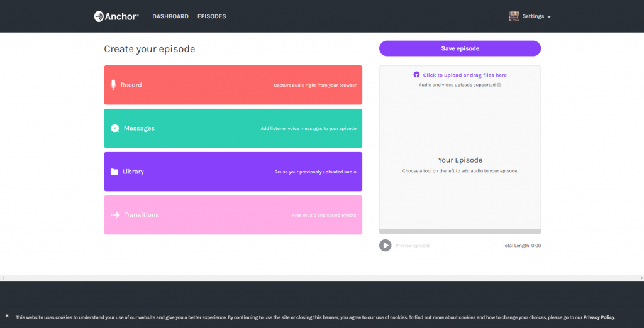Dismiss the cookie banner
644x328 pixels.
7,315
